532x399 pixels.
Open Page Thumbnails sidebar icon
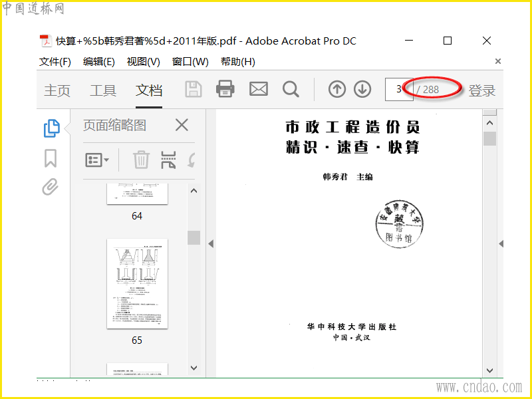click(x=52, y=128)
